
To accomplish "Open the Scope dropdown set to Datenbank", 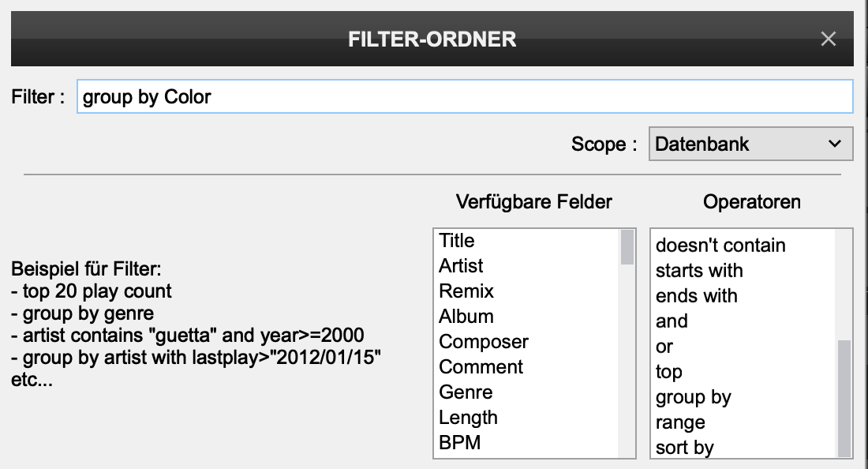I will point(750,144).
